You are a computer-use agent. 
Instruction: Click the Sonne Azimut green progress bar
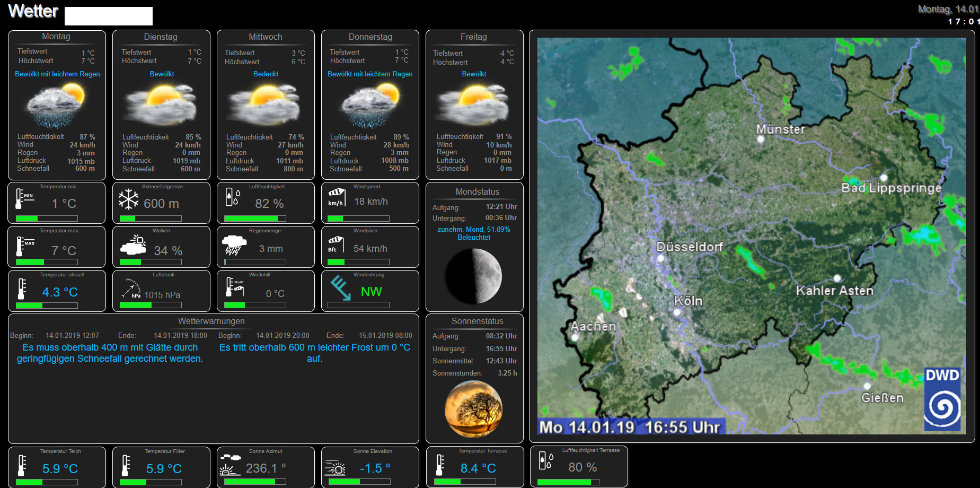255,482
